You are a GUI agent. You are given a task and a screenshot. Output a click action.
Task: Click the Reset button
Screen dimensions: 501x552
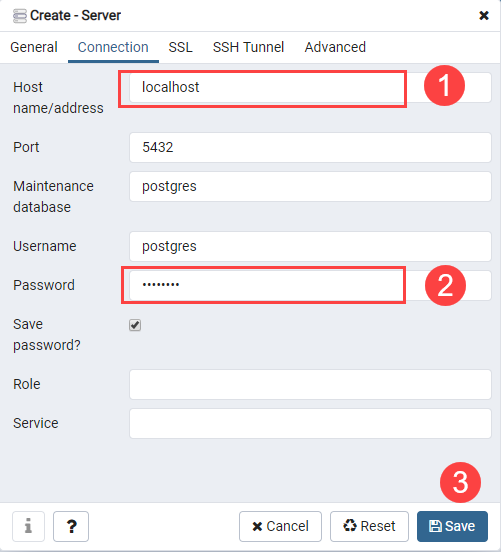(369, 526)
